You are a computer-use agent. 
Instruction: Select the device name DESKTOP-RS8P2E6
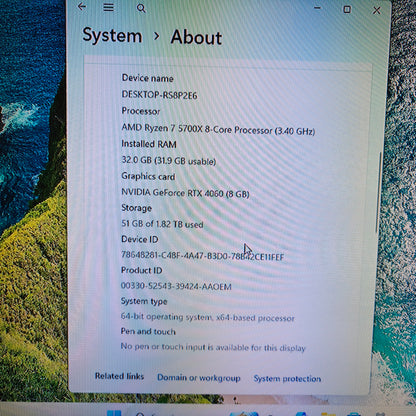tap(159, 95)
